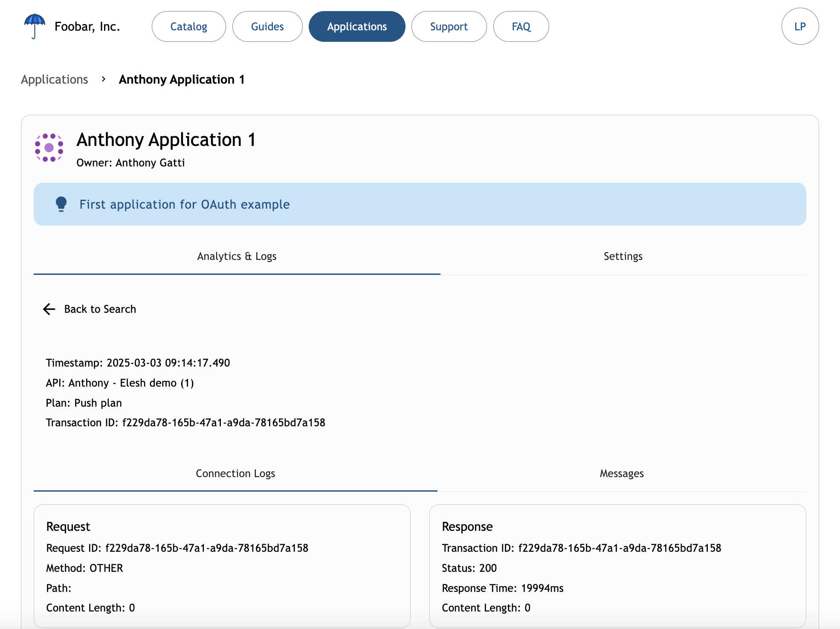The width and height of the screenshot is (840, 629).
Task: Go to the Guides section
Action: (x=267, y=26)
